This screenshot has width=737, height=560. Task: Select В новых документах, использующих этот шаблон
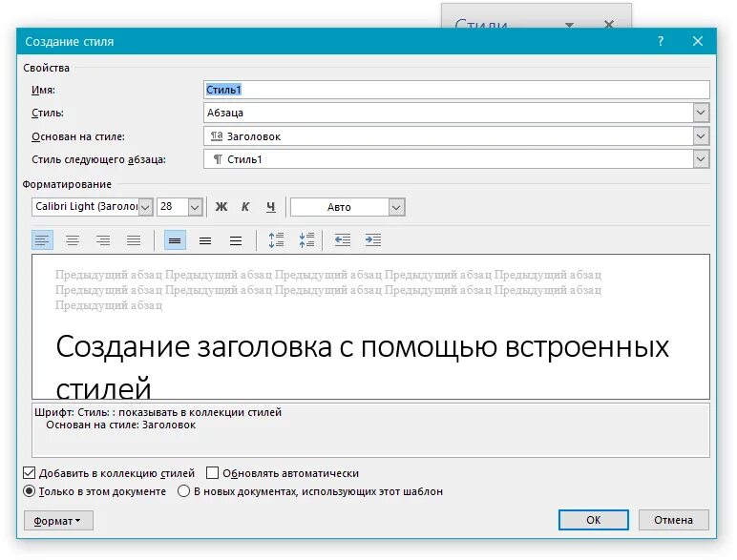tap(184, 491)
